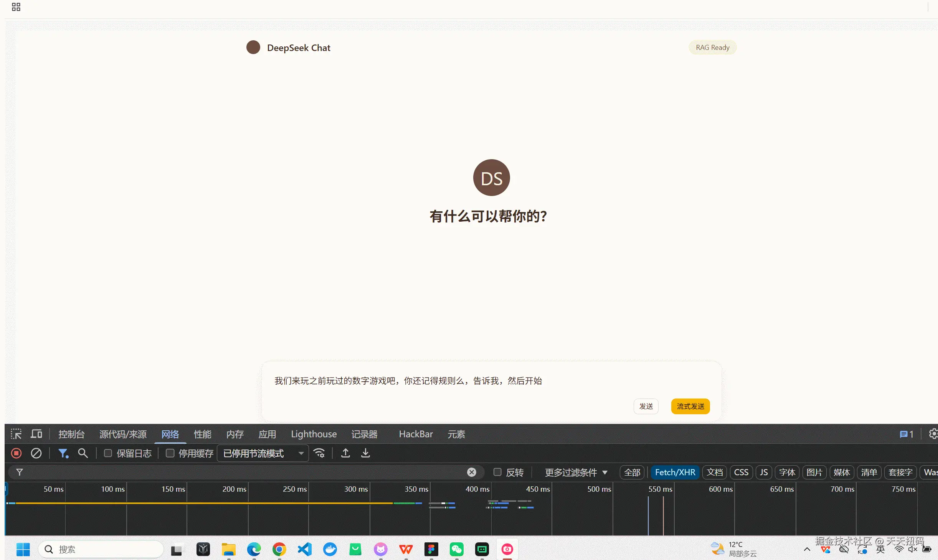This screenshot has width=938, height=560.
Task: Toggle the network filter funnel icon
Action: click(x=63, y=453)
